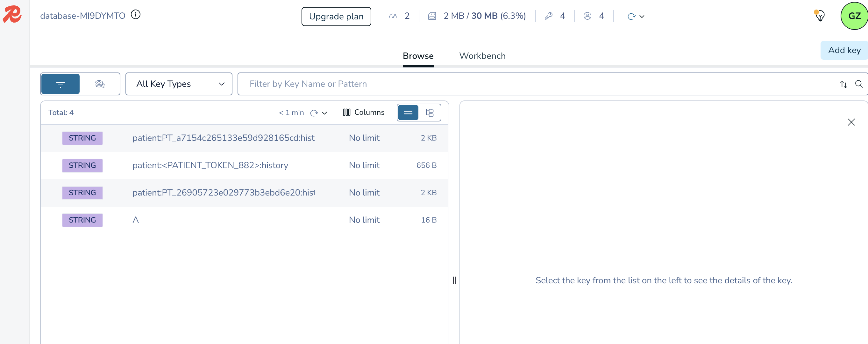Click the lightbulb insights icon
The image size is (868, 344).
coord(820,16)
